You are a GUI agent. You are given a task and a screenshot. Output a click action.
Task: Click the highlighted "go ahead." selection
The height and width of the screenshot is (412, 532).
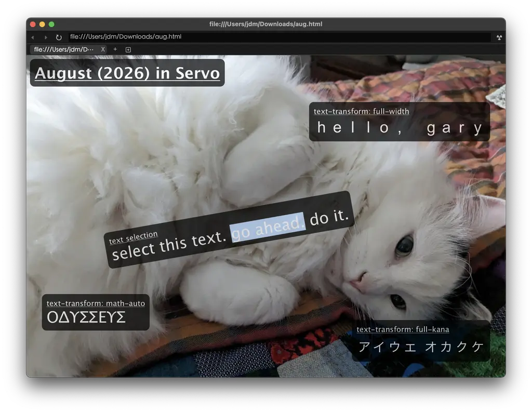pyautogui.click(x=268, y=227)
